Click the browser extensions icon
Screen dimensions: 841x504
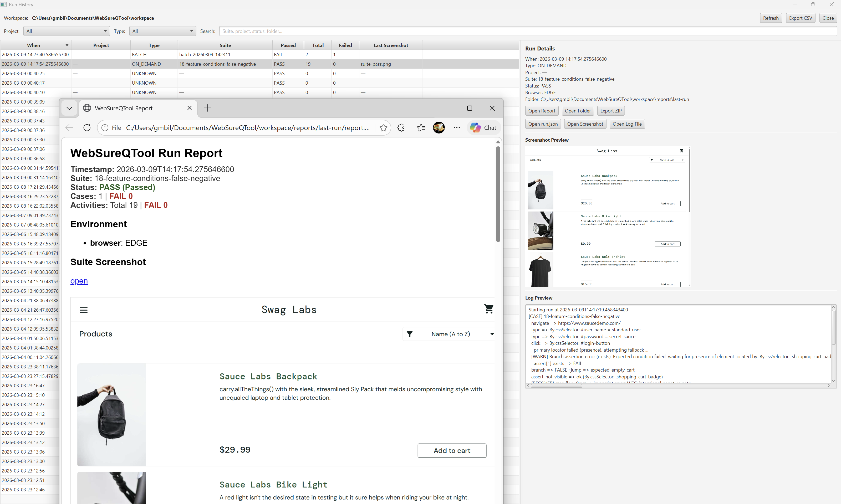(401, 128)
